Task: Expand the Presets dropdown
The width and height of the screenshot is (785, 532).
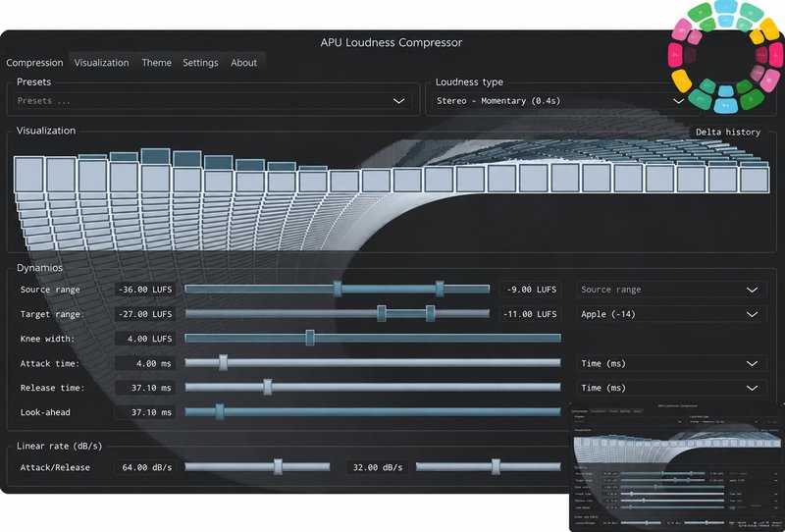Action: (213, 101)
